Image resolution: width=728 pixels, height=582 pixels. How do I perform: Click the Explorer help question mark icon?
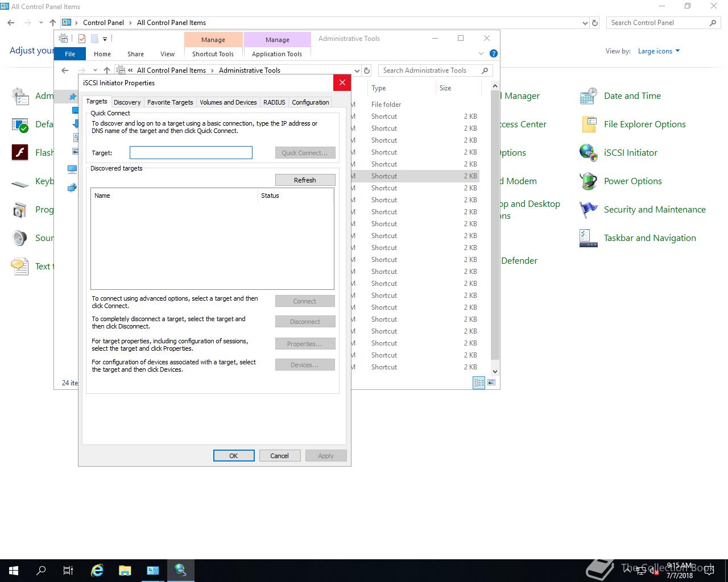pos(494,53)
